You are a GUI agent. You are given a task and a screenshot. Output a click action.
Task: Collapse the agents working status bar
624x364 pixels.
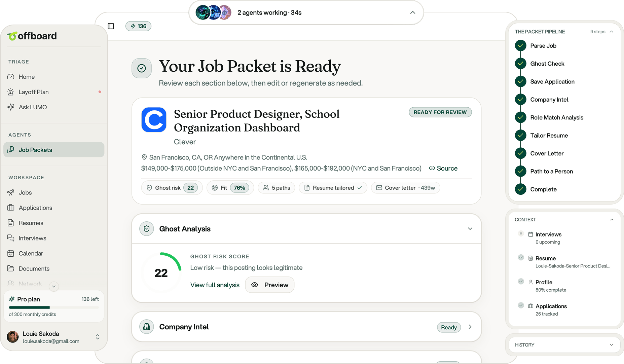point(413,13)
